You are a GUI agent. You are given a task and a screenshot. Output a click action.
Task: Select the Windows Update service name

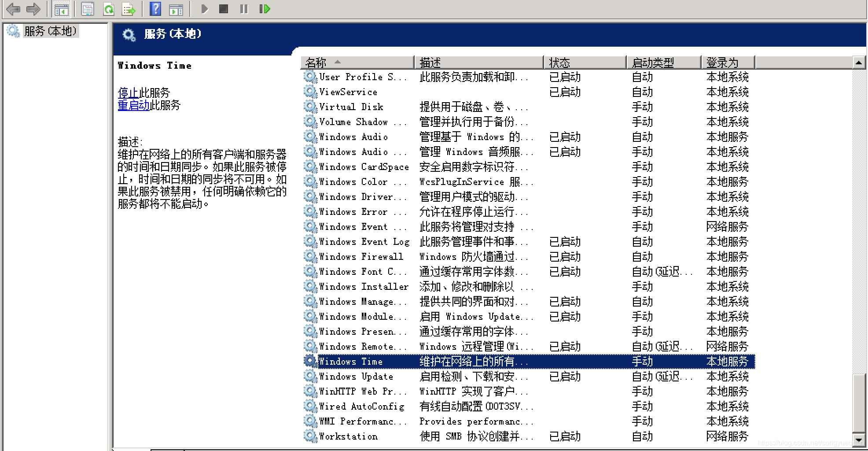[356, 376]
